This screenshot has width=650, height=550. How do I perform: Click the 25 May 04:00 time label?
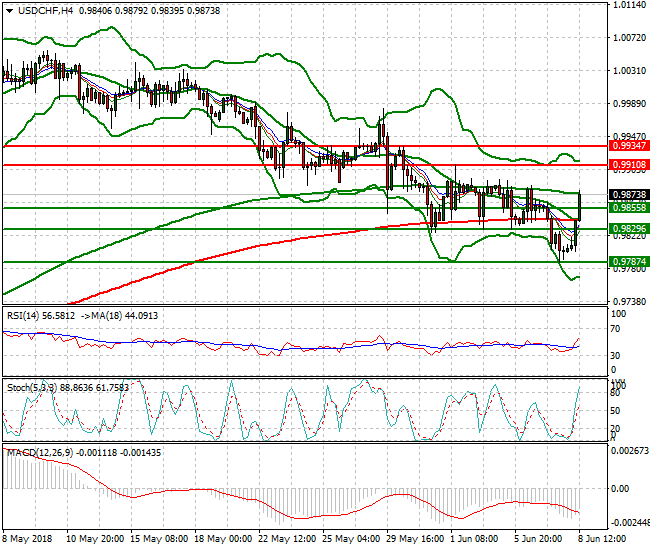coord(351,539)
